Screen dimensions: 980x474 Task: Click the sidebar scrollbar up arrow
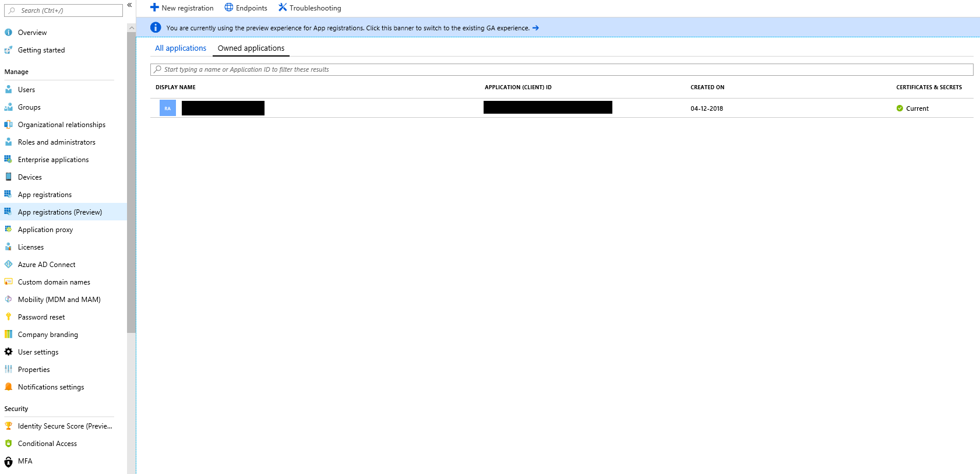[x=131, y=27]
